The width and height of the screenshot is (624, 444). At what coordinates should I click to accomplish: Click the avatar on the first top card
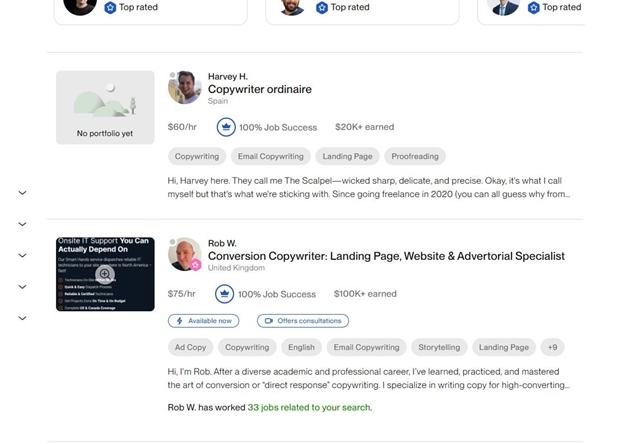[x=80, y=6]
